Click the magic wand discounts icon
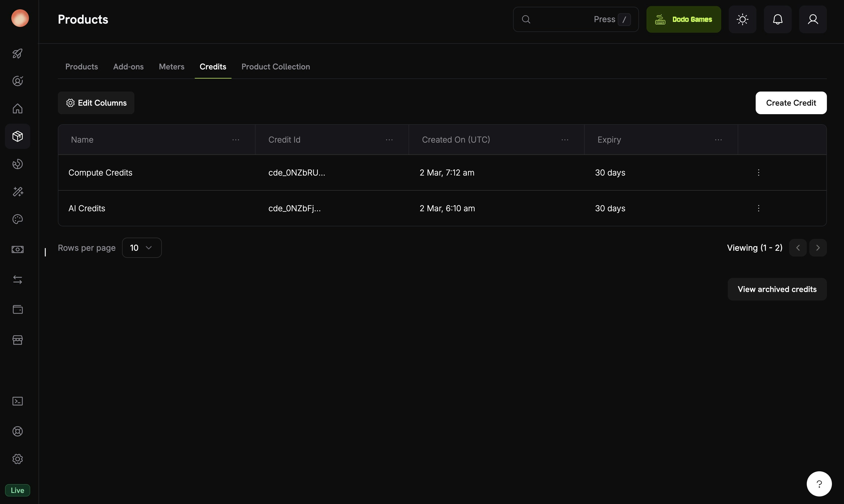The image size is (844, 504). pos(17,192)
